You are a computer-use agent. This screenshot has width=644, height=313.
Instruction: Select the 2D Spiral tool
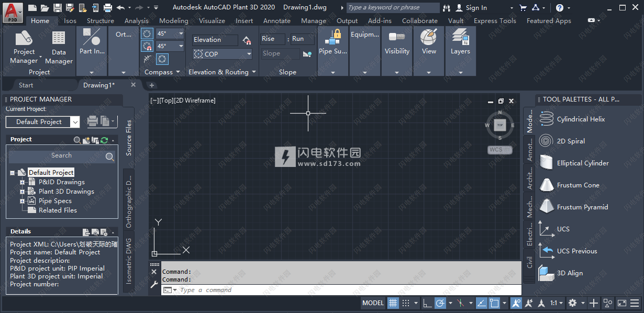tap(571, 141)
